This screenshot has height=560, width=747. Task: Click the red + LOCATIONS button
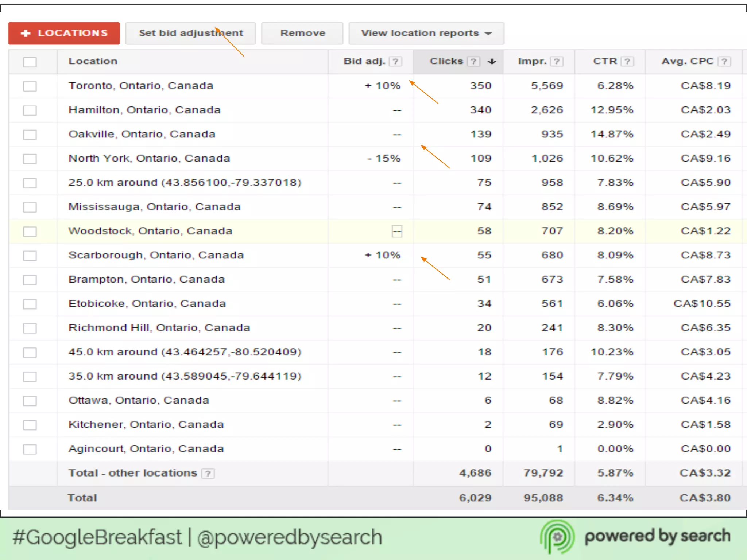(64, 33)
